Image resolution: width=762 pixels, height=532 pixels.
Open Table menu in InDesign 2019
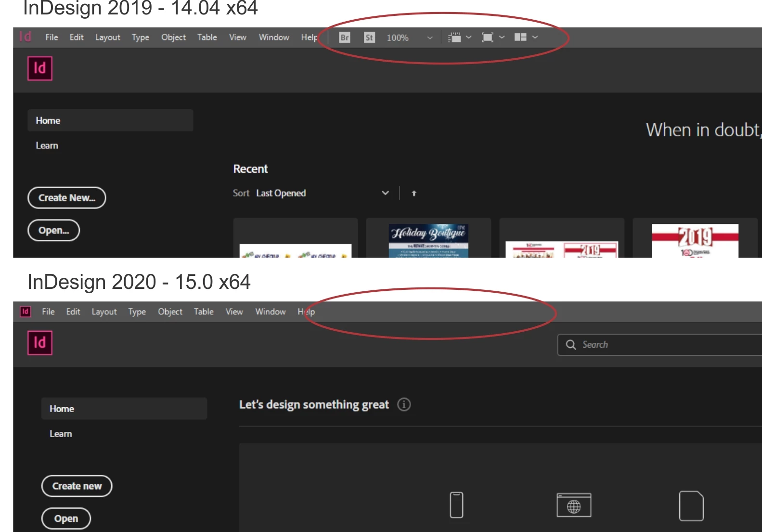click(207, 37)
